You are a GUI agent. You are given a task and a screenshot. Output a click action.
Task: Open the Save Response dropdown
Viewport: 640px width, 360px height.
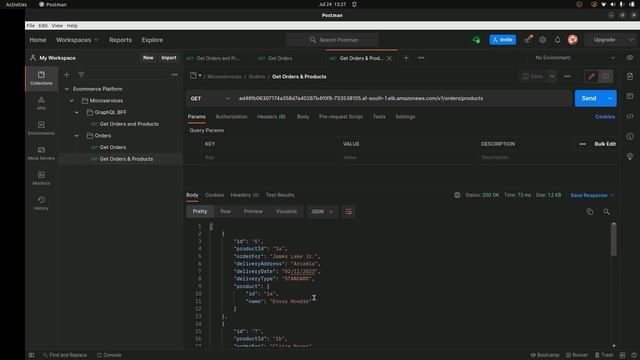tap(592, 196)
